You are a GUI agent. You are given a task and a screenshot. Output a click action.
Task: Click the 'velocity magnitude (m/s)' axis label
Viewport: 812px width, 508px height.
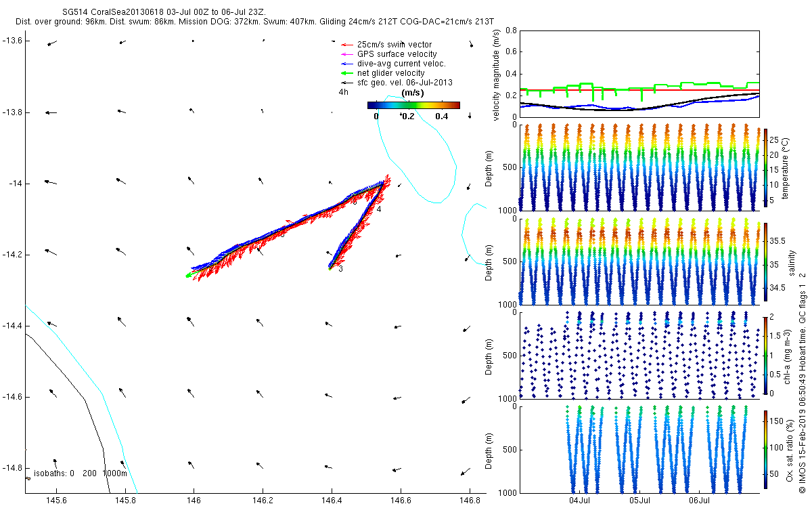[x=498, y=75]
